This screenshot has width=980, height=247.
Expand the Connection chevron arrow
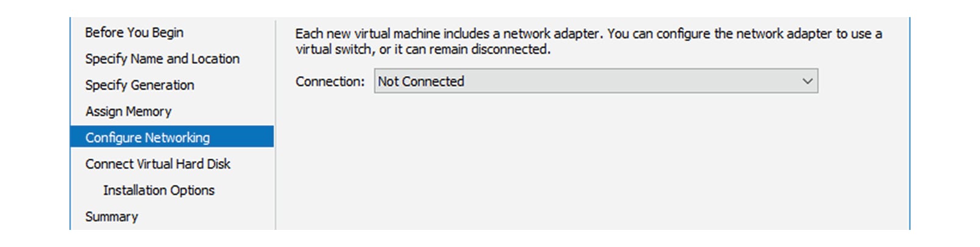[808, 81]
